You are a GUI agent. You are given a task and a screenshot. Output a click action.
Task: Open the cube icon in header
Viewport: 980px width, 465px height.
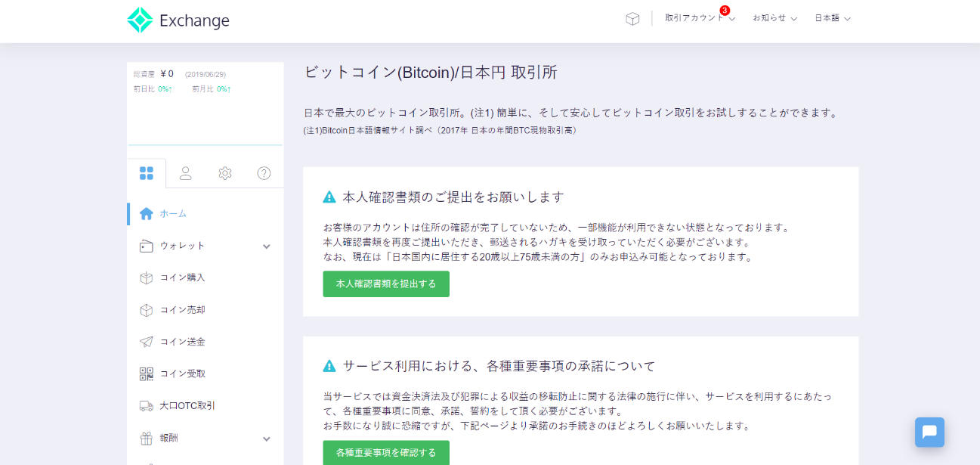coord(632,19)
